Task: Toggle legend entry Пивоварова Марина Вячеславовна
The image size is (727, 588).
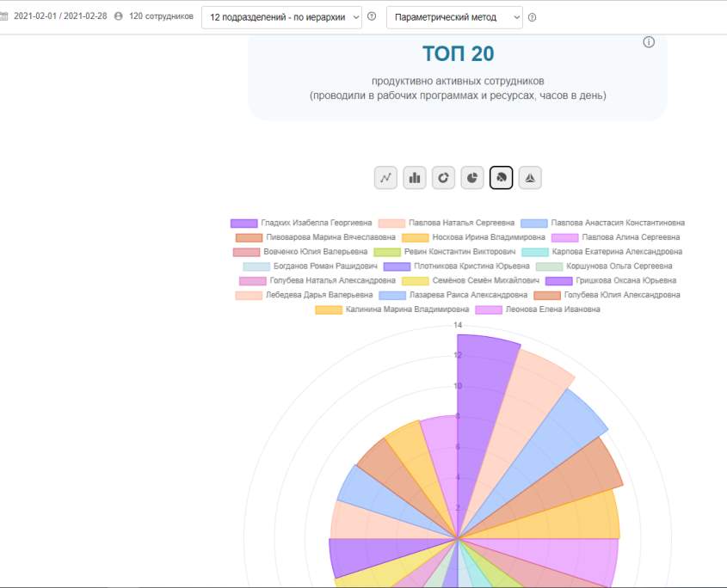Action: pos(315,237)
